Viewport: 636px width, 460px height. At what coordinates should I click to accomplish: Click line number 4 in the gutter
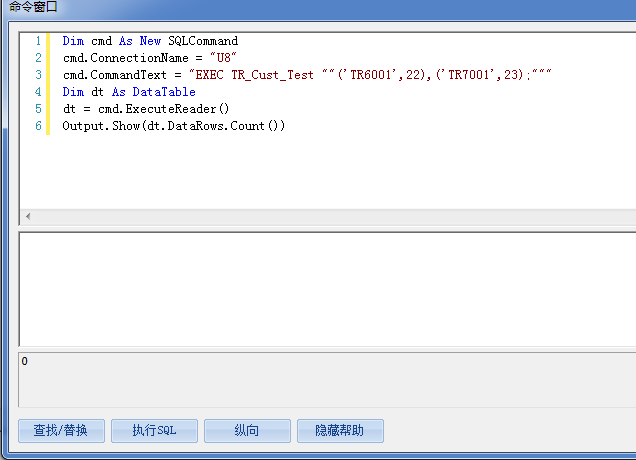coord(37,92)
